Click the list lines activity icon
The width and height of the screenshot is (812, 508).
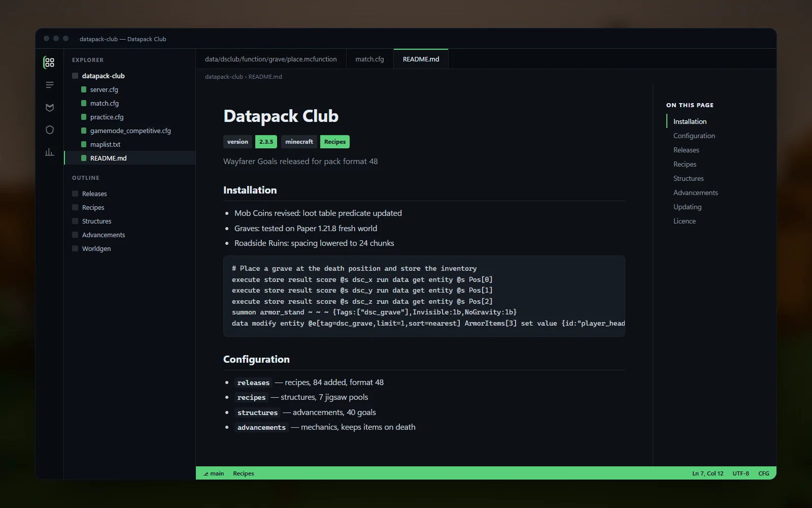[x=49, y=85]
